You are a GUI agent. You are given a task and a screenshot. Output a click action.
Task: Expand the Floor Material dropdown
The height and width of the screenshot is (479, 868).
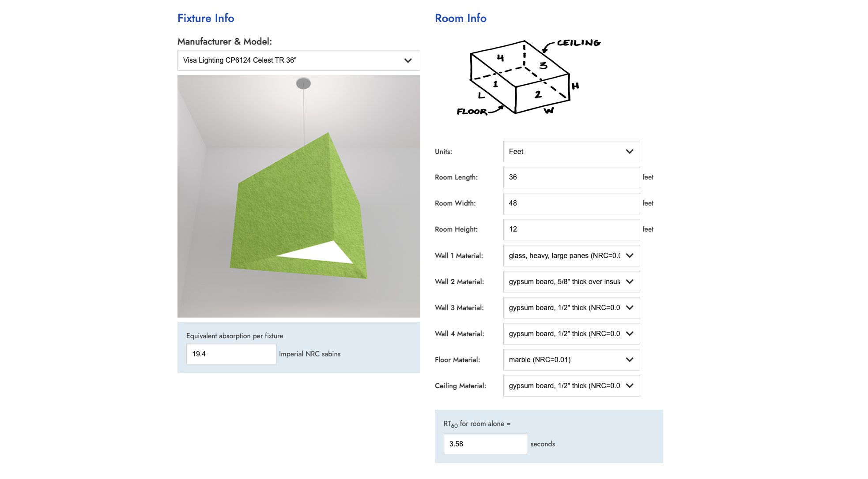pos(630,359)
